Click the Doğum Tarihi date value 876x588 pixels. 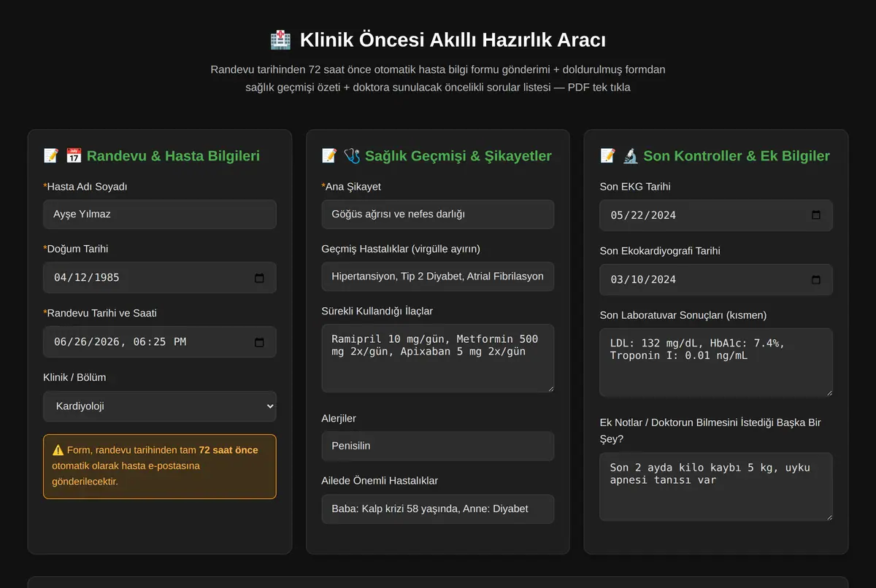[x=87, y=278]
